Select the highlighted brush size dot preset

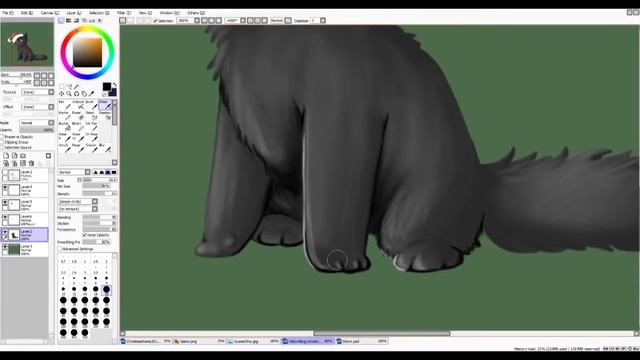(x=107, y=289)
